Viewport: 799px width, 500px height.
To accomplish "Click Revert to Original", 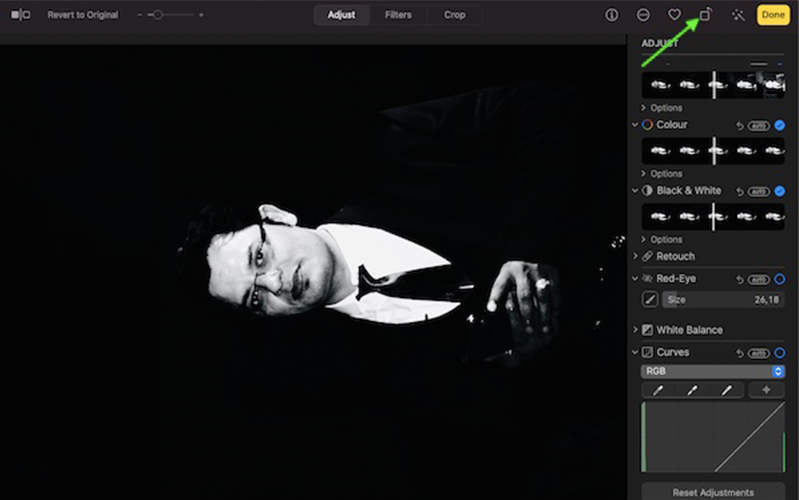I will [83, 15].
